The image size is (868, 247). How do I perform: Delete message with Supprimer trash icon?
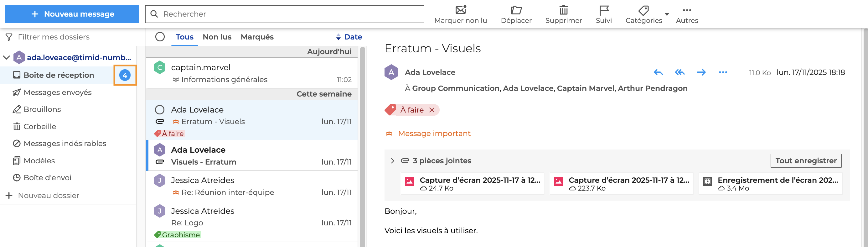point(563,10)
